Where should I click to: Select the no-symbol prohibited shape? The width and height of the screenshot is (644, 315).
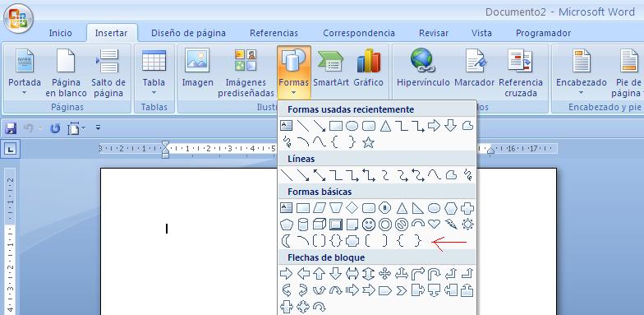401,225
